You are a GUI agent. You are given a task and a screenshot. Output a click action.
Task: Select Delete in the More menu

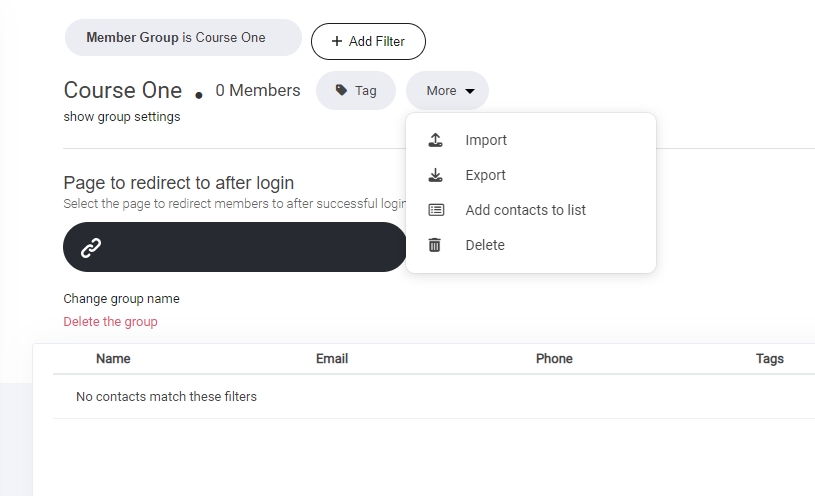485,245
